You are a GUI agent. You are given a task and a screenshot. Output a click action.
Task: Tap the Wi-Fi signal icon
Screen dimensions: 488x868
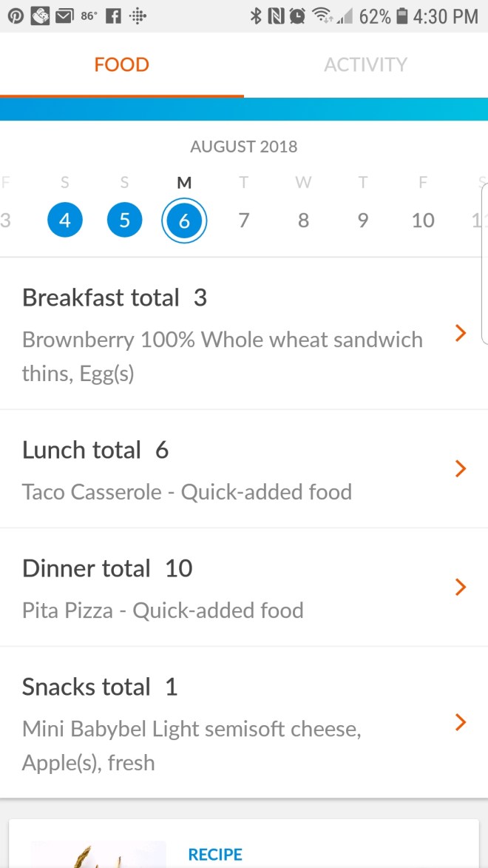(322, 16)
